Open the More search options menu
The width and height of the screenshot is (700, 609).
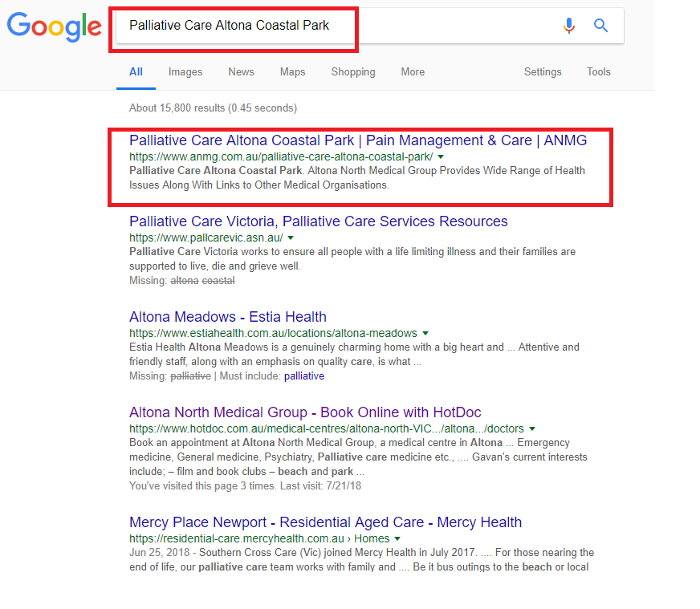point(413,72)
